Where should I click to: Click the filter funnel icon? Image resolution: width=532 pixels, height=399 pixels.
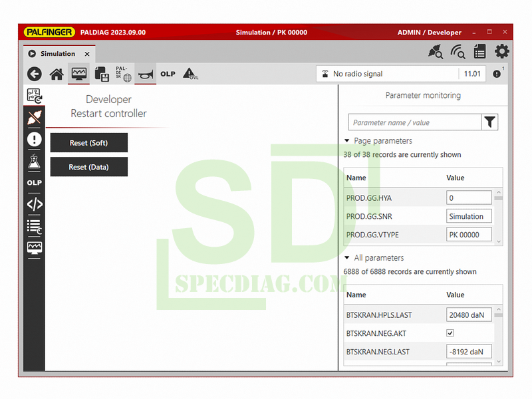pos(490,122)
